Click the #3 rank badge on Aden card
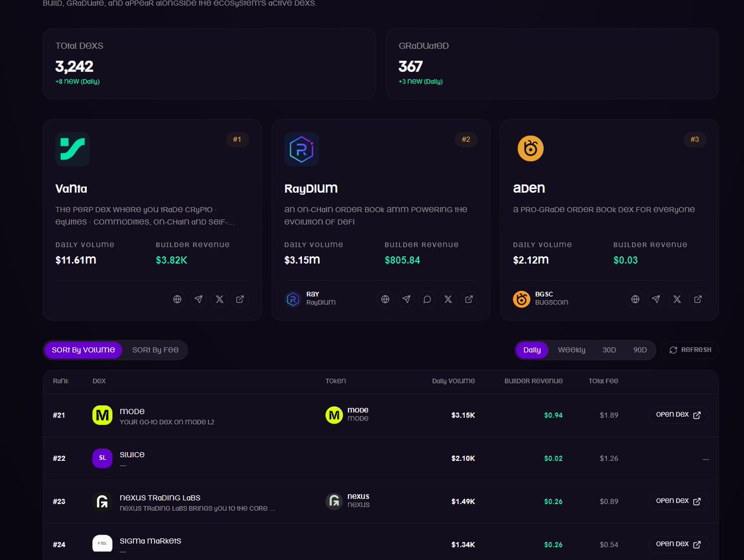This screenshot has width=744, height=560. (694, 140)
